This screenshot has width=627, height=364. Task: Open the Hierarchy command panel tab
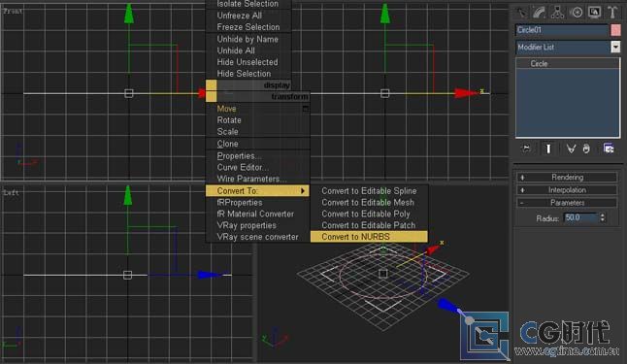click(x=557, y=13)
